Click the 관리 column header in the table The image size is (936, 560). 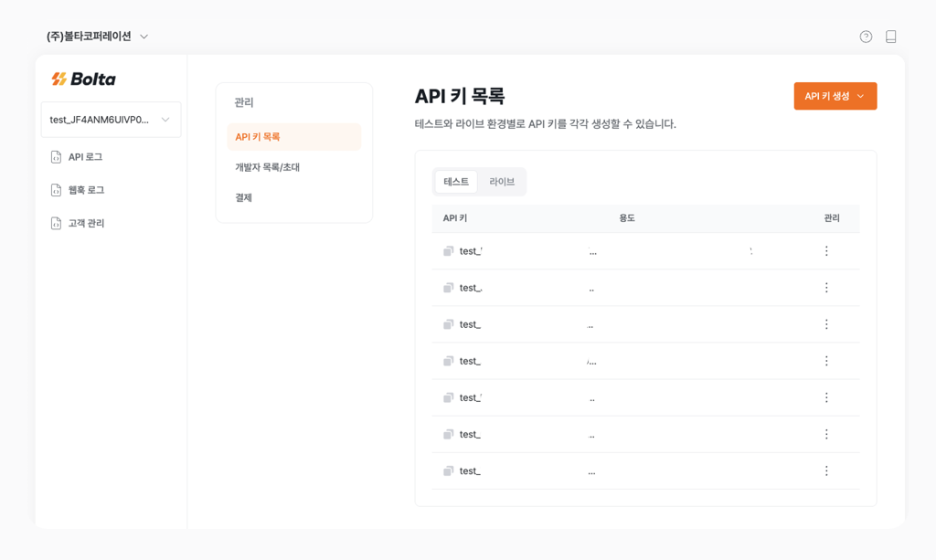pyautogui.click(x=832, y=218)
